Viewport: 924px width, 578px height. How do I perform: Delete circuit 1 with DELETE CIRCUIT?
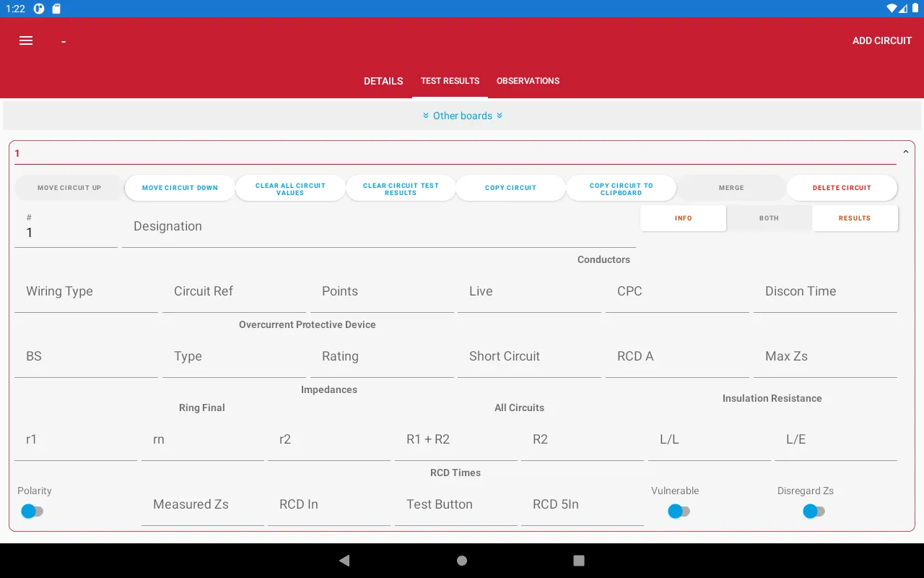pos(842,187)
